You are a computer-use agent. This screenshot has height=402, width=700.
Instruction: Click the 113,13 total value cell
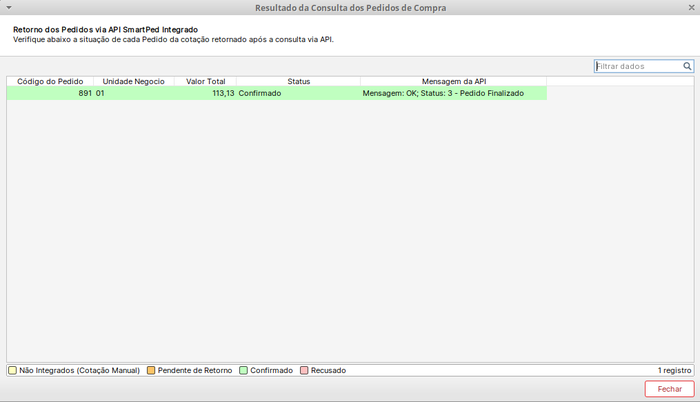click(x=205, y=93)
